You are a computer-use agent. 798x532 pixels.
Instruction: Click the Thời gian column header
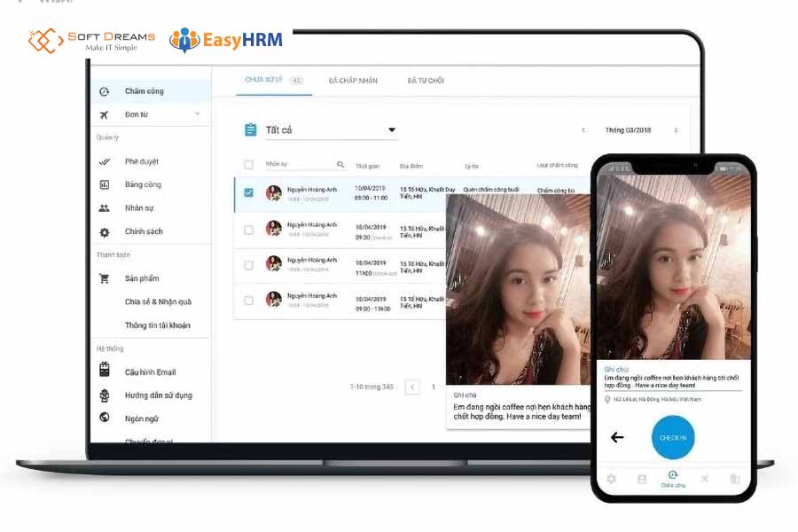[x=367, y=166]
